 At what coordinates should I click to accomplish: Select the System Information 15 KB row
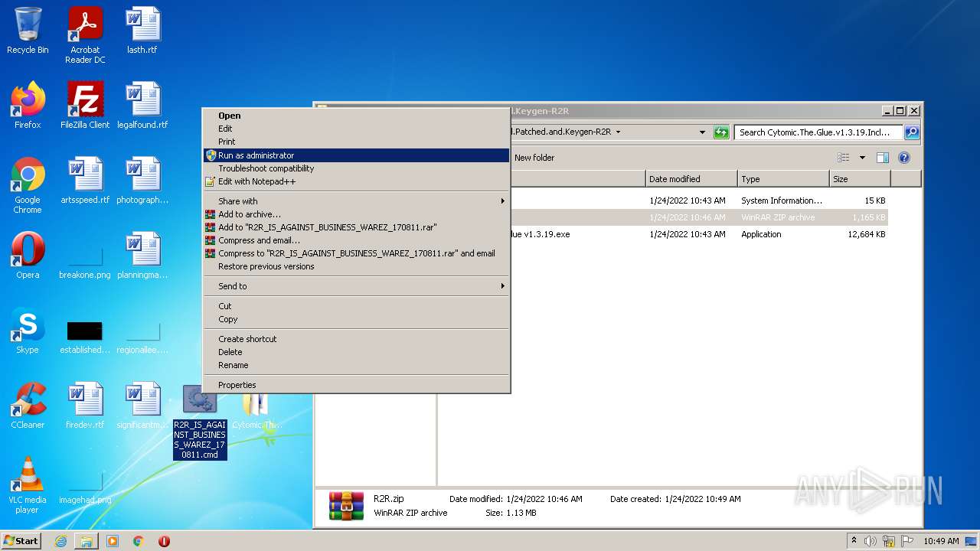click(x=698, y=201)
